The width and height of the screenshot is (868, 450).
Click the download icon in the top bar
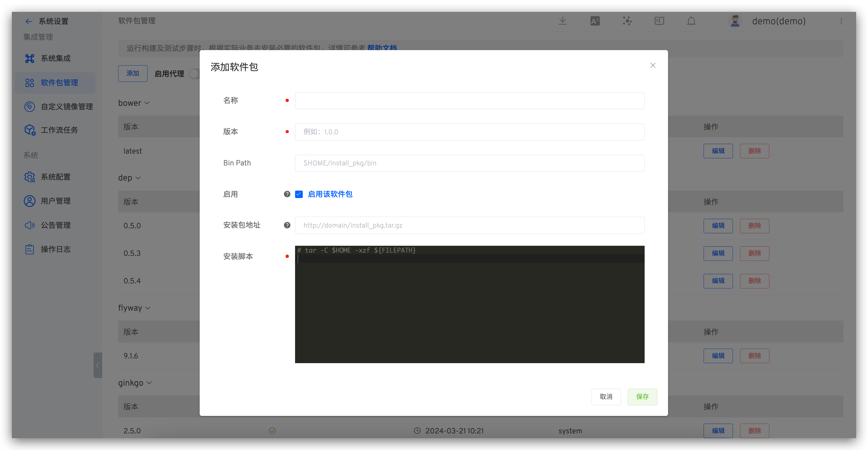tap(562, 20)
